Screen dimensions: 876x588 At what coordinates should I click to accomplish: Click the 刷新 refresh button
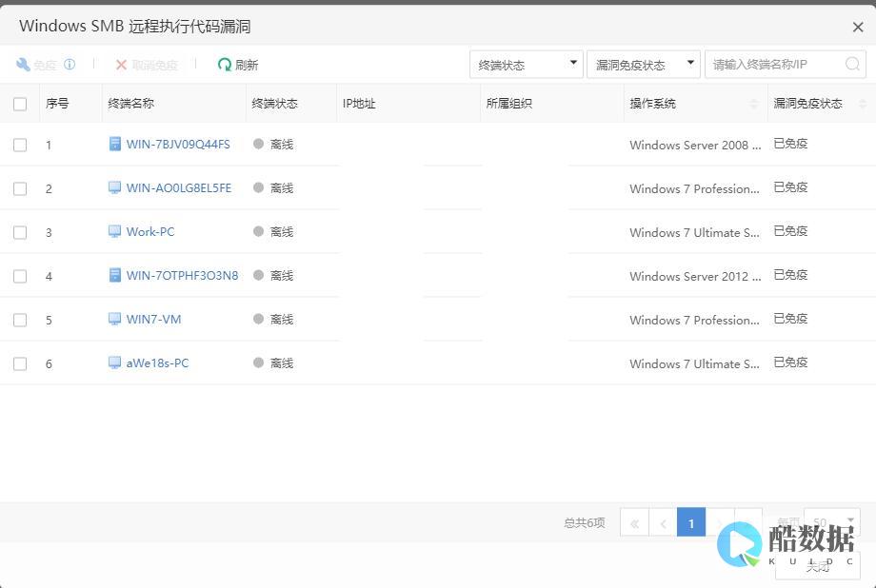click(x=238, y=65)
